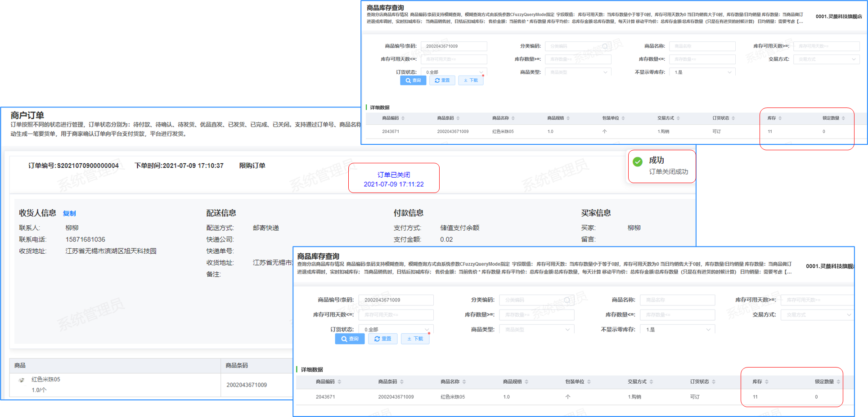Reset filters with 重置 in lower inventory window
The image size is (868, 417).
(x=383, y=339)
